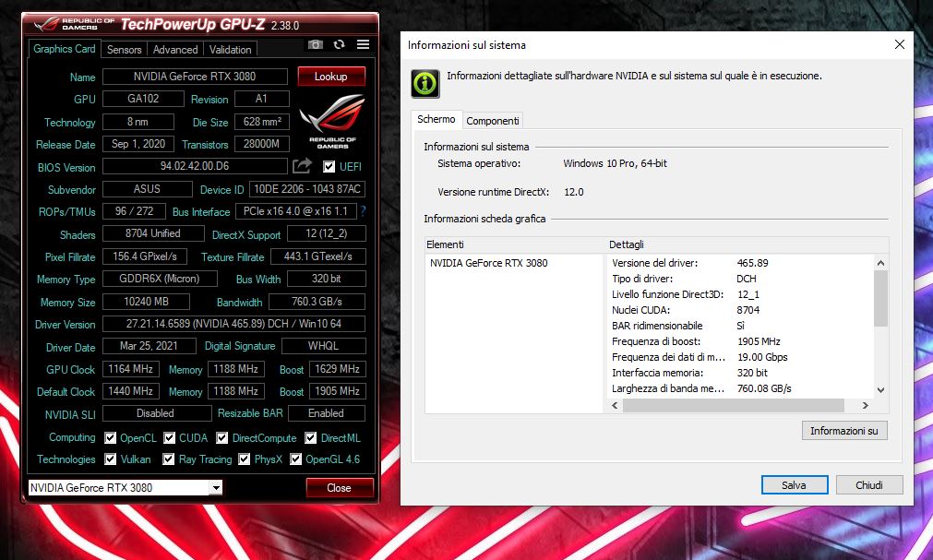Click the Chiudi button
The width and height of the screenshot is (933, 560).
[869, 485]
